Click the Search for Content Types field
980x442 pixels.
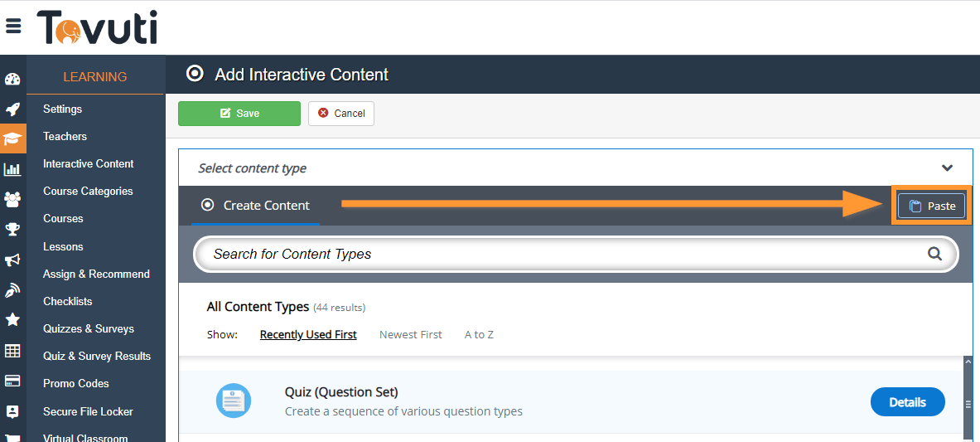pyautogui.click(x=563, y=255)
